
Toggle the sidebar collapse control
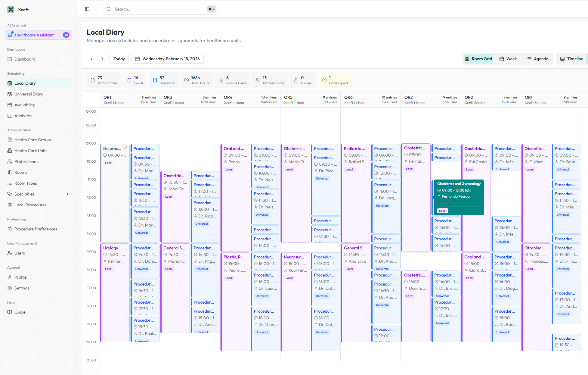point(87,9)
